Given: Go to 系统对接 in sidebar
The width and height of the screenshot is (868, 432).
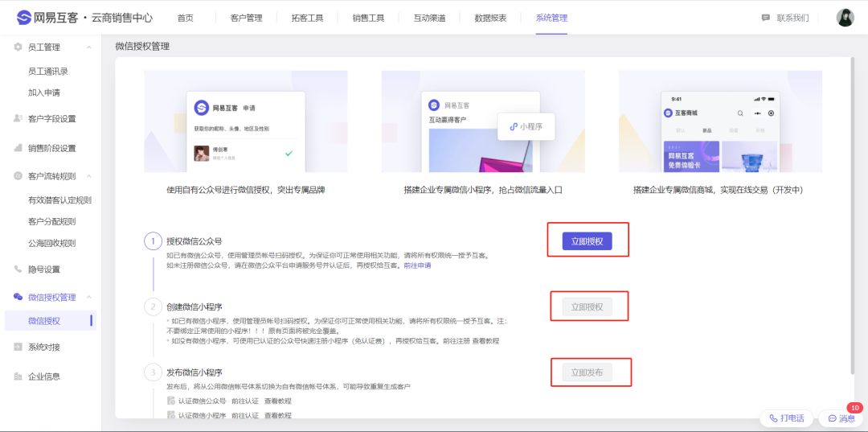Looking at the screenshot, I should tap(43, 347).
